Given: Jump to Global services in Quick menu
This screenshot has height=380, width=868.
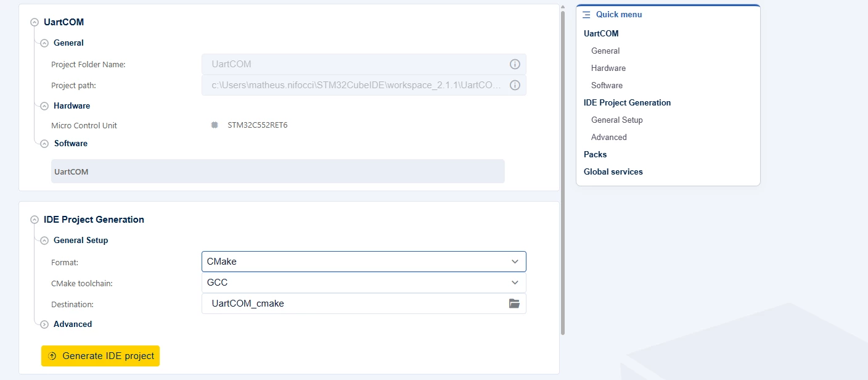Looking at the screenshot, I should click(x=613, y=171).
